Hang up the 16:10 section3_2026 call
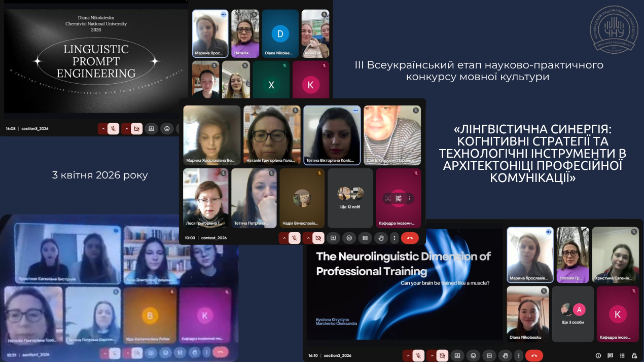This screenshot has width=644, height=362. 534,355
